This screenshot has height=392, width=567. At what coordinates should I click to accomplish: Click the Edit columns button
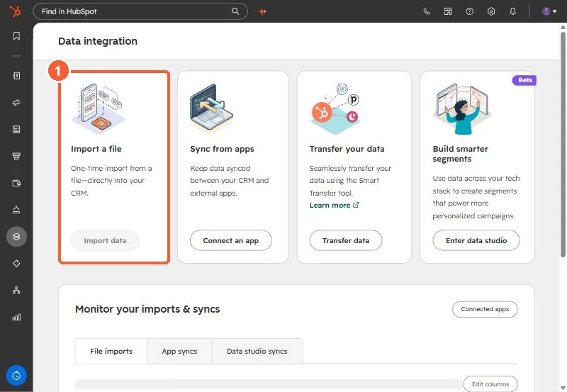(490, 383)
